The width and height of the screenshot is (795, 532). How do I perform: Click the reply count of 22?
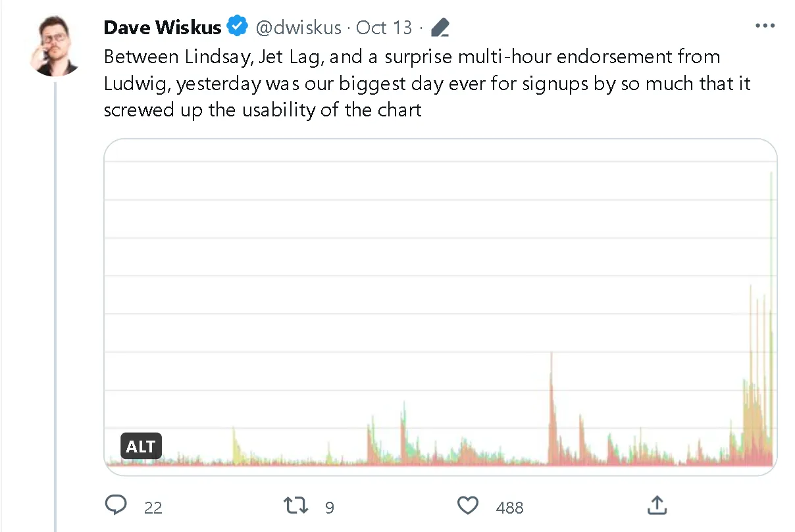pyautogui.click(x=153, y=507)
